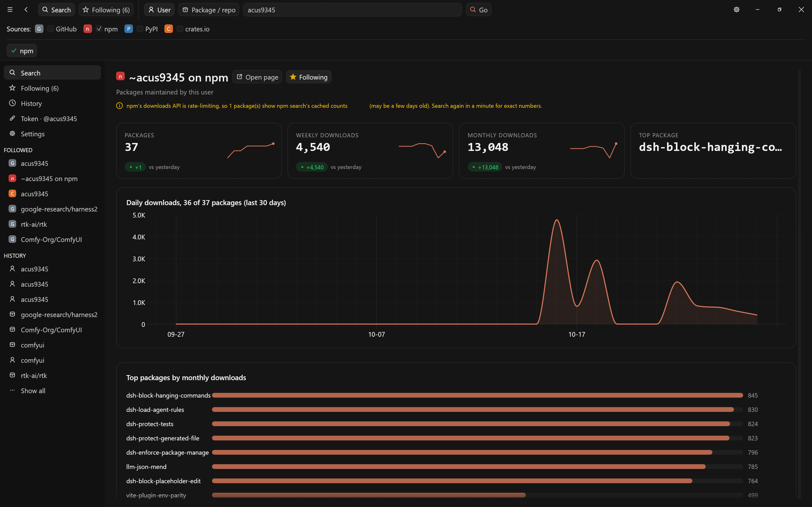Click the dsh-block-hanging-commands download bar
This screenshot has width=812, height=507.
tap(478, 395)
